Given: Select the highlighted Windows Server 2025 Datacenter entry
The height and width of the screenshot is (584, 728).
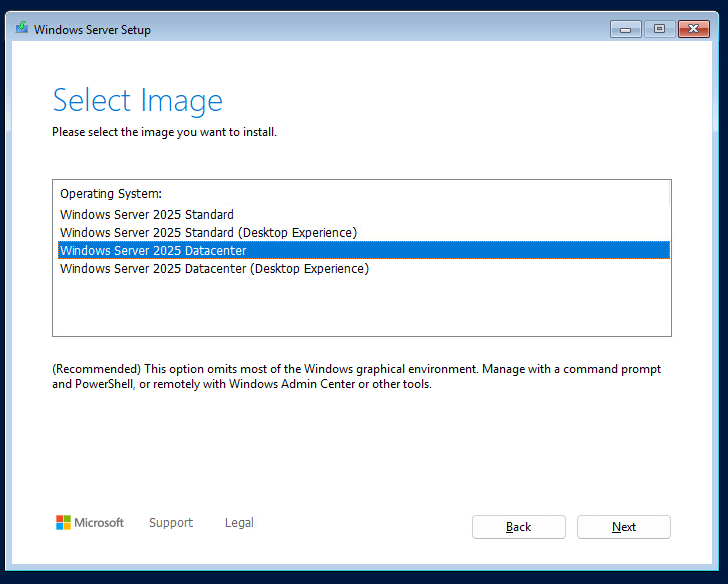Looking at the screenshot, I should 153,250.
